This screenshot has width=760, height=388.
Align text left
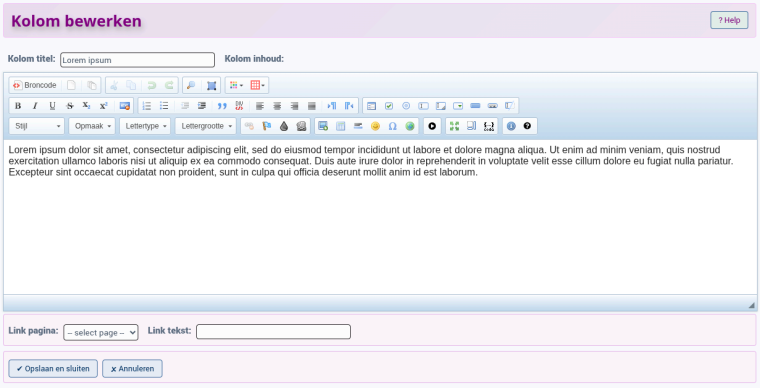pos(260,106)
